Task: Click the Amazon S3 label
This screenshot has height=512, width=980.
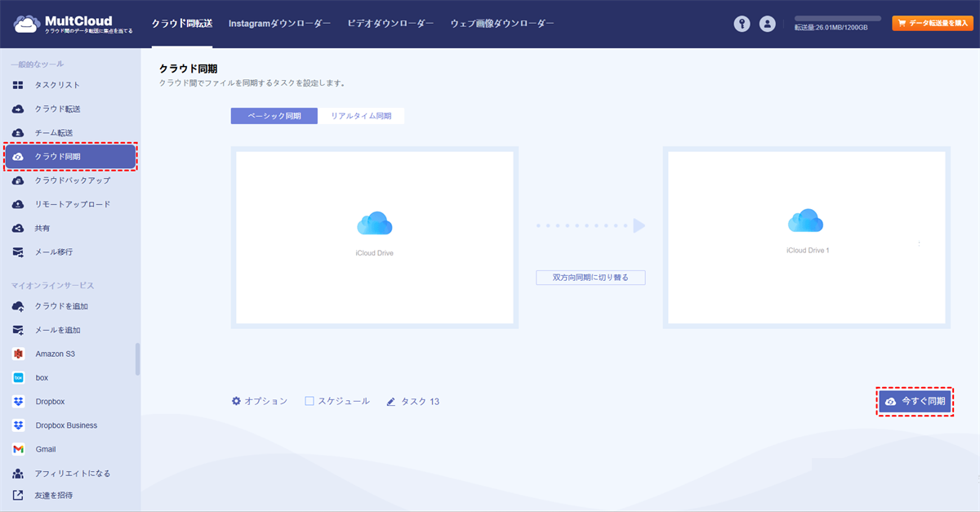Action: coord(56,354)
